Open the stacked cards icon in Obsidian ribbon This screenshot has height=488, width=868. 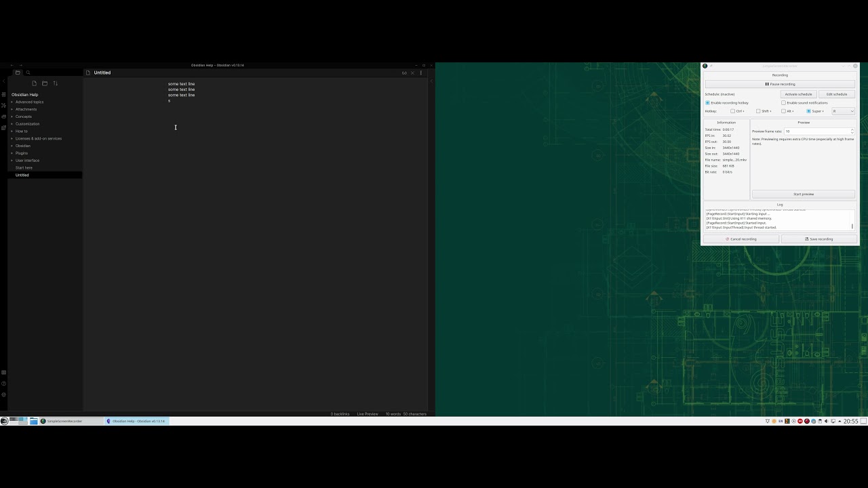click(3, 117)
